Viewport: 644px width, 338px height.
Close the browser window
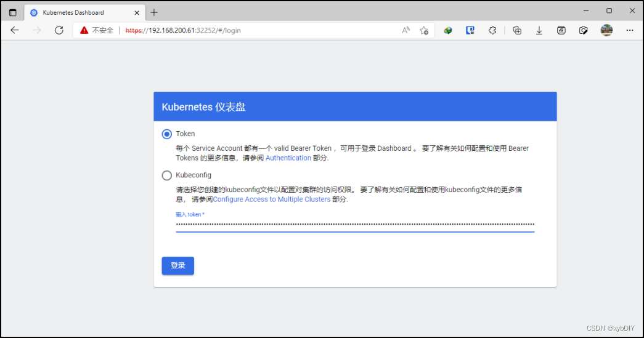(632, 11)
